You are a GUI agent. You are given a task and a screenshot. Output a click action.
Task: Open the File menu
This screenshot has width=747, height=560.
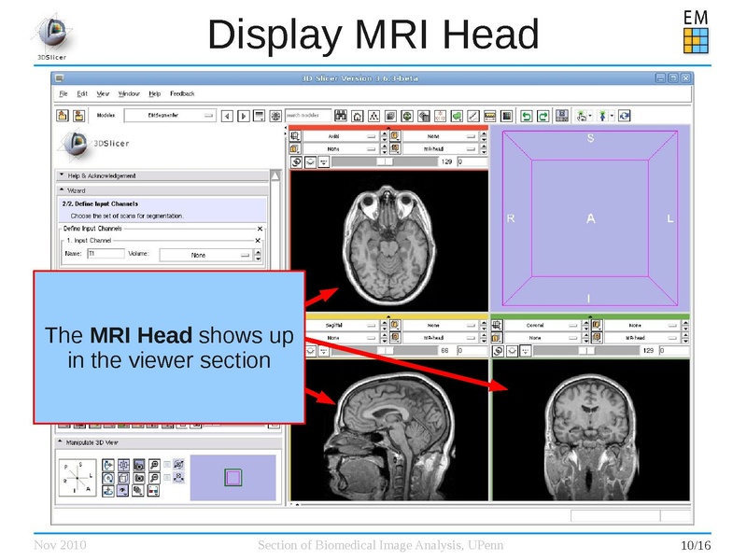tap(63, 93)
